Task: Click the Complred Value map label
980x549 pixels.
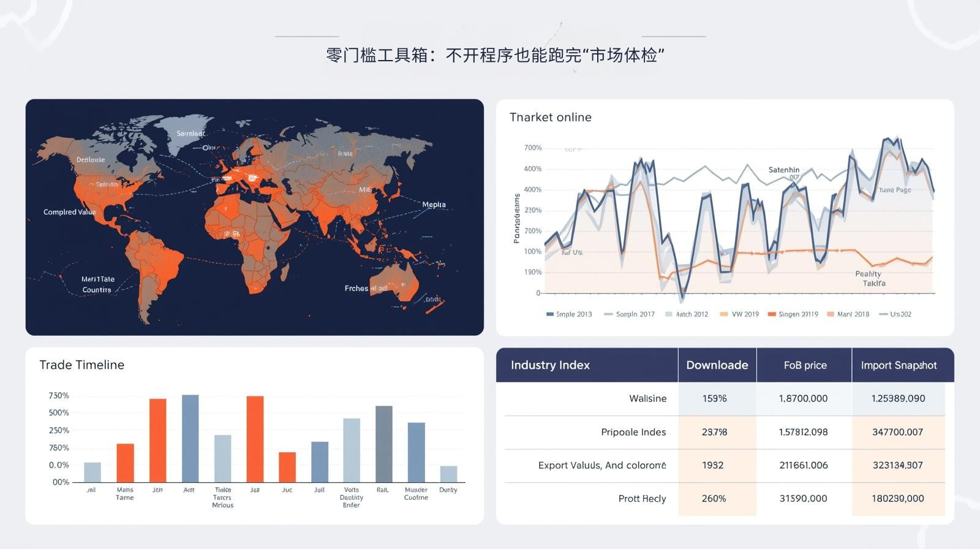Action: point(69,212)
